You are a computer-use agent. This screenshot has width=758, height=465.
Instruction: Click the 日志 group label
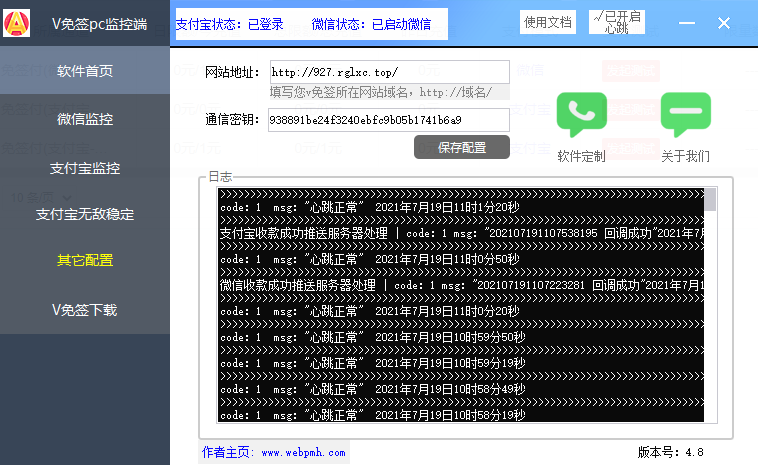click(220, 176)
